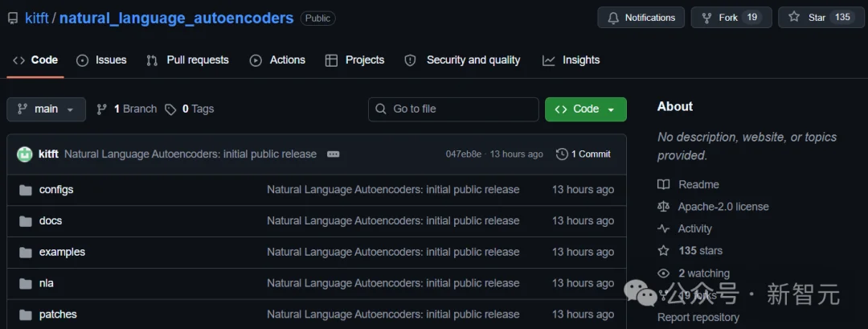868x329 pixels.
Task: Expand the green Code dropdown button
Action: pyautogui.click(x=586, y=109)
